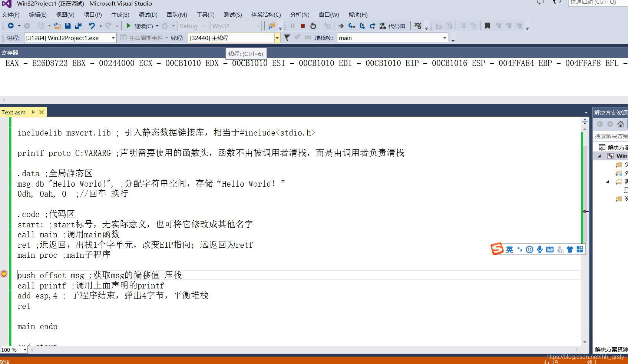
Task: Open the 文件(F) menu
Action: pyautogui.click(x=11, y=15)
